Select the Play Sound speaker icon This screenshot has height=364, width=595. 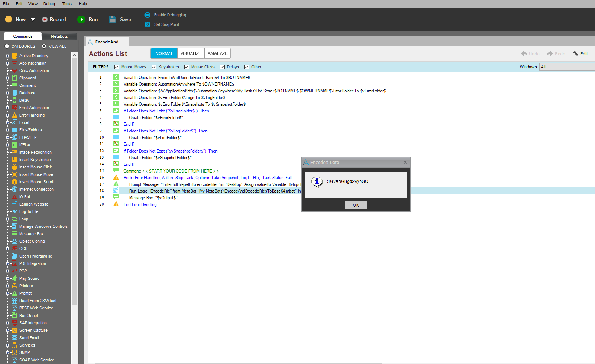pyautogui.click(x=14, y=278)
